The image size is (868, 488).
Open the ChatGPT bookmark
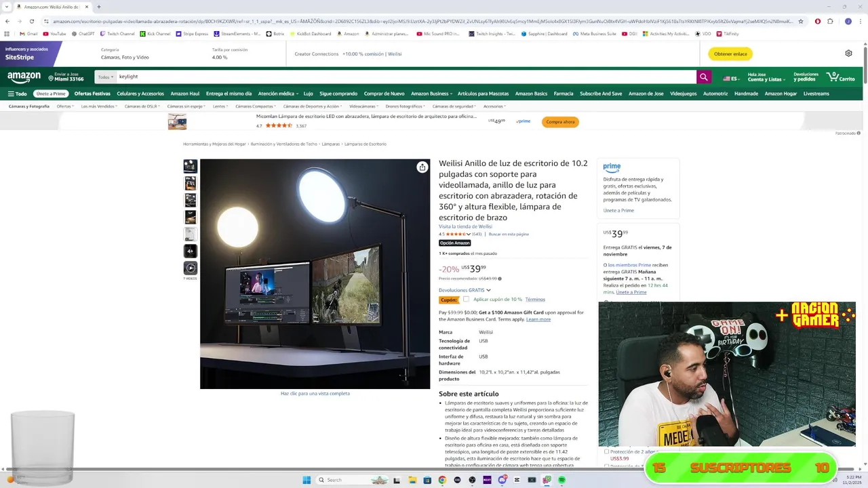83,33
